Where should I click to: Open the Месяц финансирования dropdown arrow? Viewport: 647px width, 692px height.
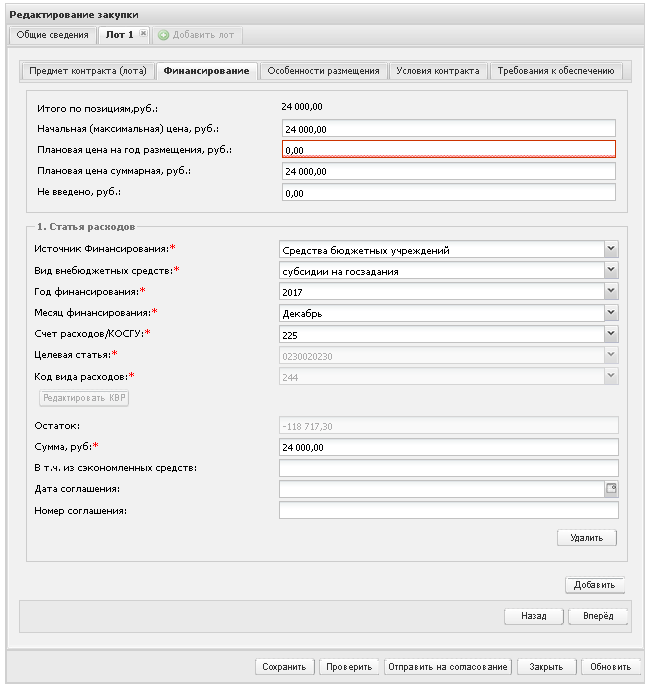tap(611, 313)
